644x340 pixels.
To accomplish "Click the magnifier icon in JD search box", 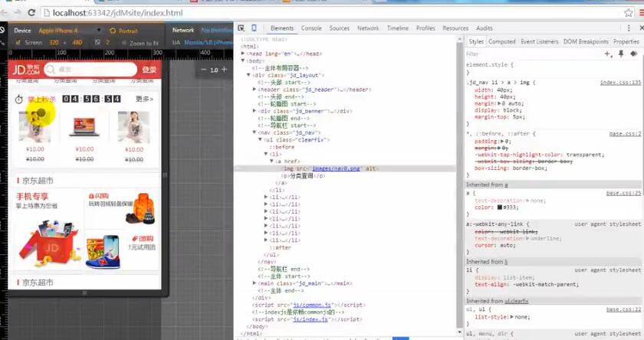I will pos(50,70).
